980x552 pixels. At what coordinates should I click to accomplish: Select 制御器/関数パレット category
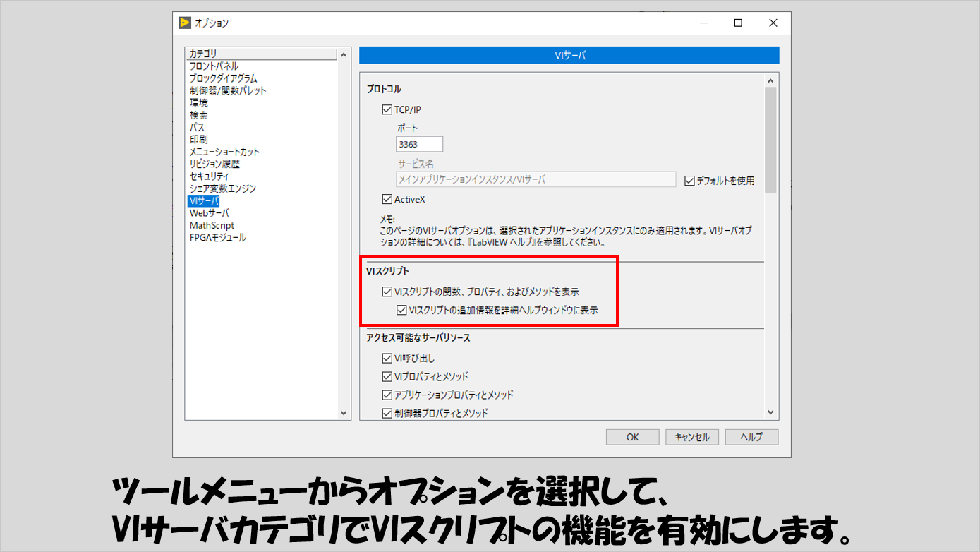228,90
